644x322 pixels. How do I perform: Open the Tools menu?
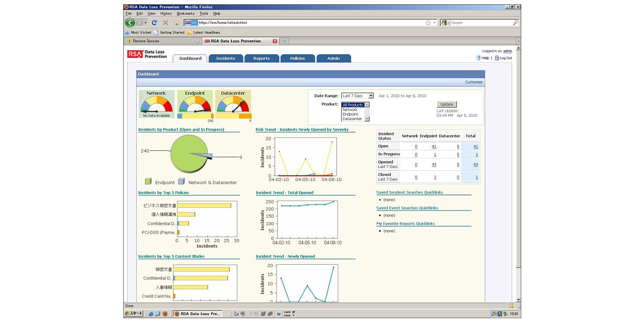pyautogui.click(x=204, y=14)
